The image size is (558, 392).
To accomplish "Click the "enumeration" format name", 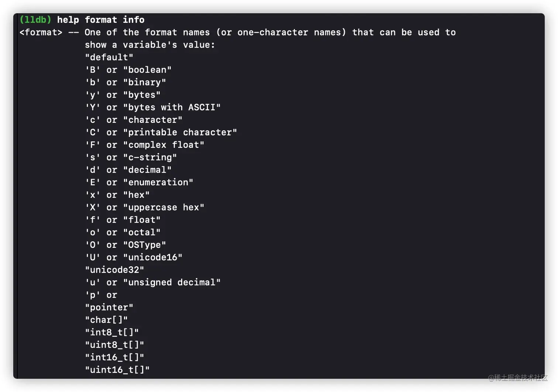I will point(158,183).
